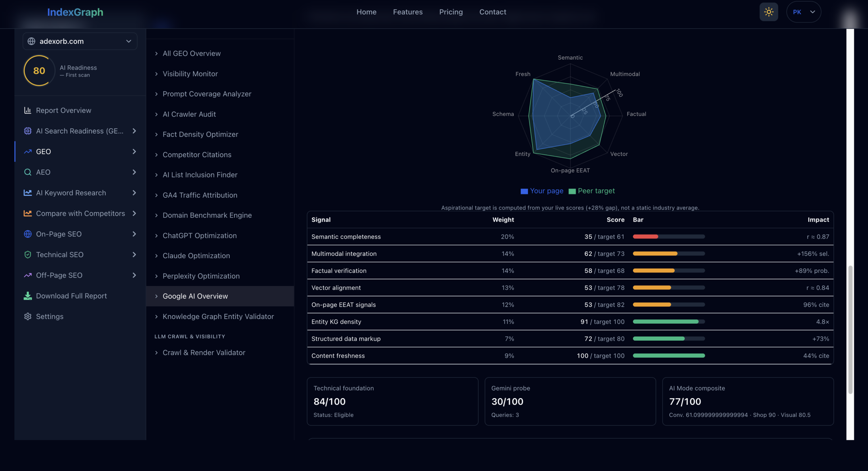
Task: Expand the On-Page SEO chevron
Action: (x=134, y=234)
